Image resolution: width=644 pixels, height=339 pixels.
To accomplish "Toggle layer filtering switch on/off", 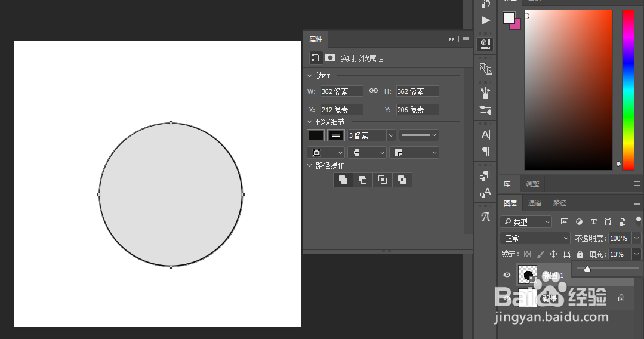I will (x=638, y=221).
